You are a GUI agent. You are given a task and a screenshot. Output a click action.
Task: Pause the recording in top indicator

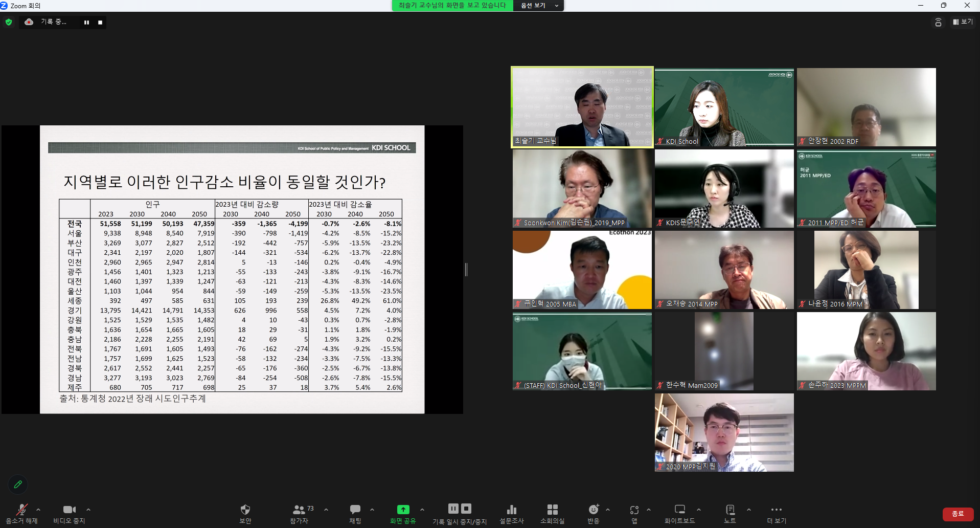click(86, 23)
